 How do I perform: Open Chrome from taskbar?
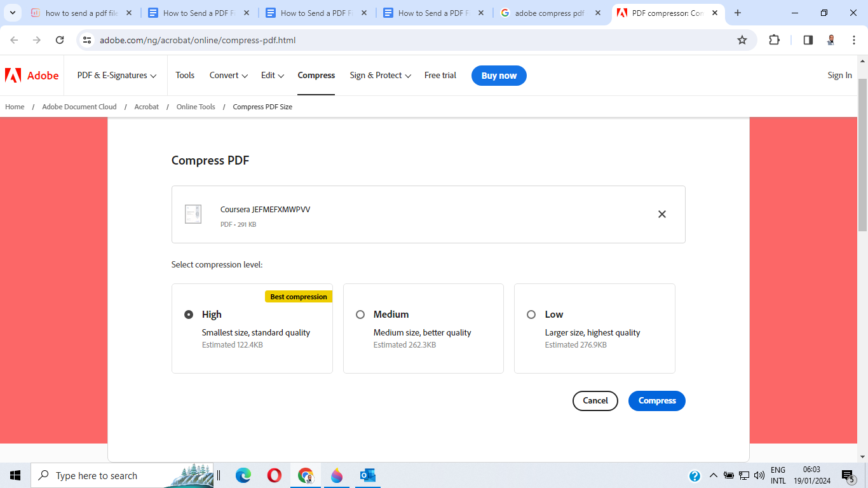(x=306, y=475)
